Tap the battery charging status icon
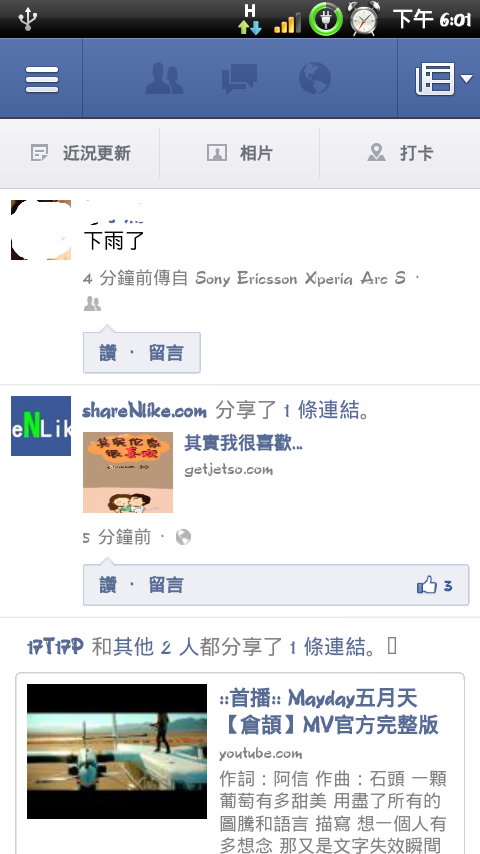The height and width of the screenshot is (854, 480). [x=325, y=19]
